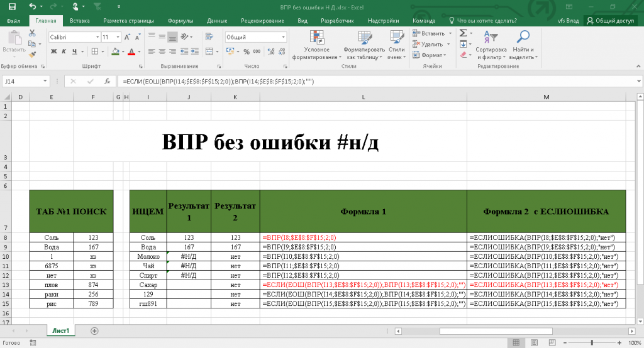Click the thousands separator 000 icon
Image resolution: width=644 pixels, height=348 pixels.
[x=257, y=52]
